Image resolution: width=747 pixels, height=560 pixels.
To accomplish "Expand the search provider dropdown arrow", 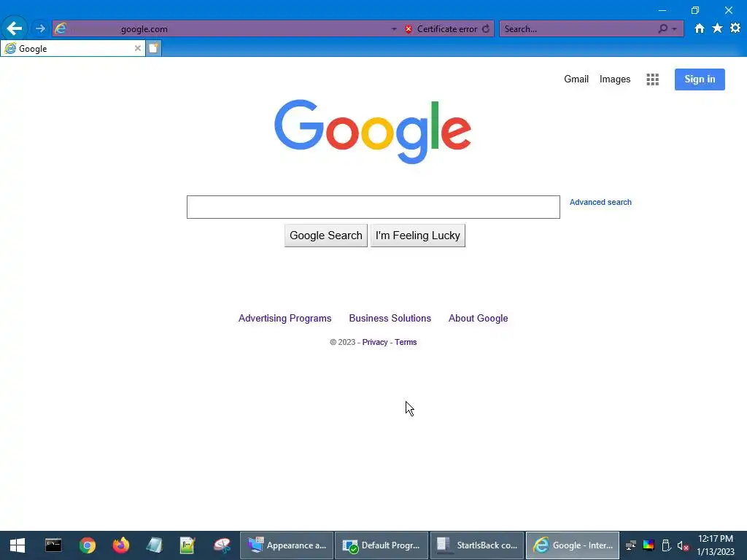I will pyautogui.click(x=674, y=29).
